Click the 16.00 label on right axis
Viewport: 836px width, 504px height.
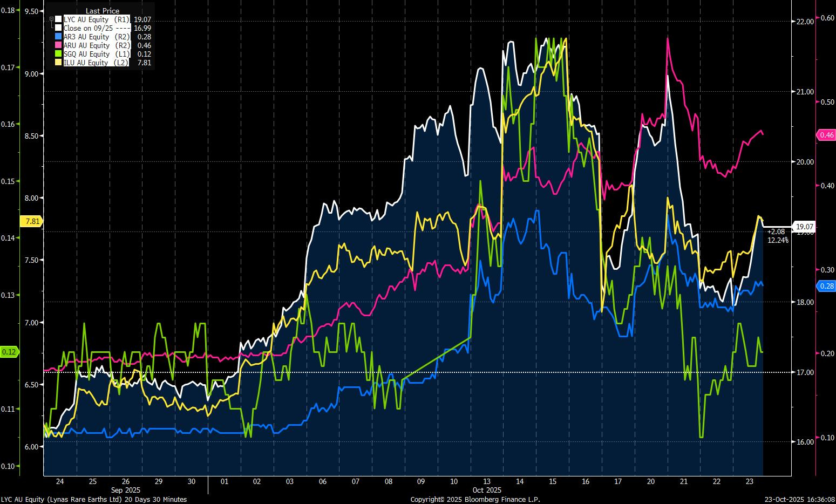pyautogui.click(x=805, y=442)
